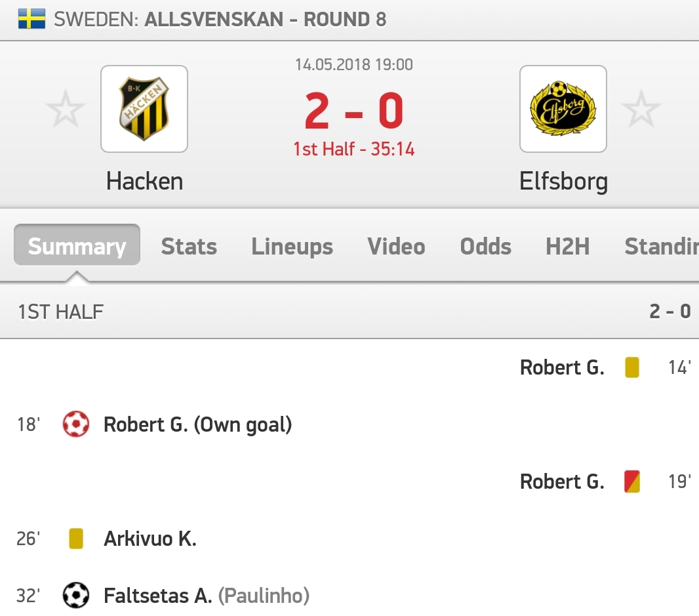Screen dimensions: 699x616
Task: Select the Summary tab
Action: click(77, 245)
